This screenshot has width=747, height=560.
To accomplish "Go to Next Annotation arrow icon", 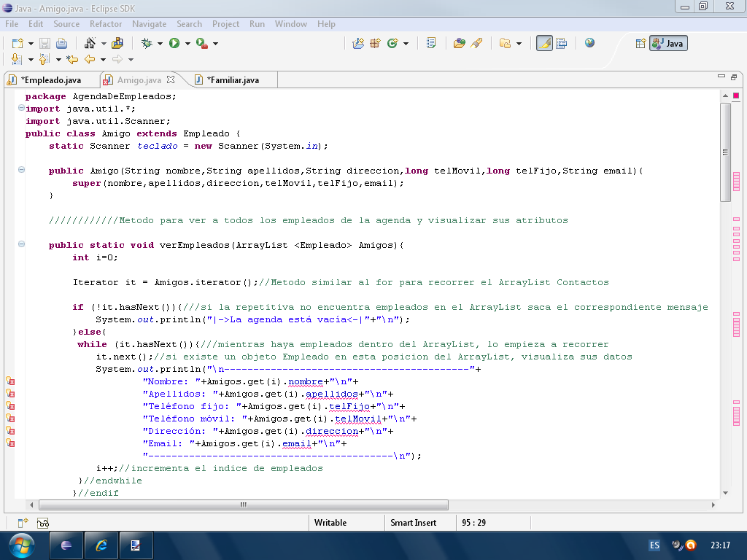I will pos(17,59).
